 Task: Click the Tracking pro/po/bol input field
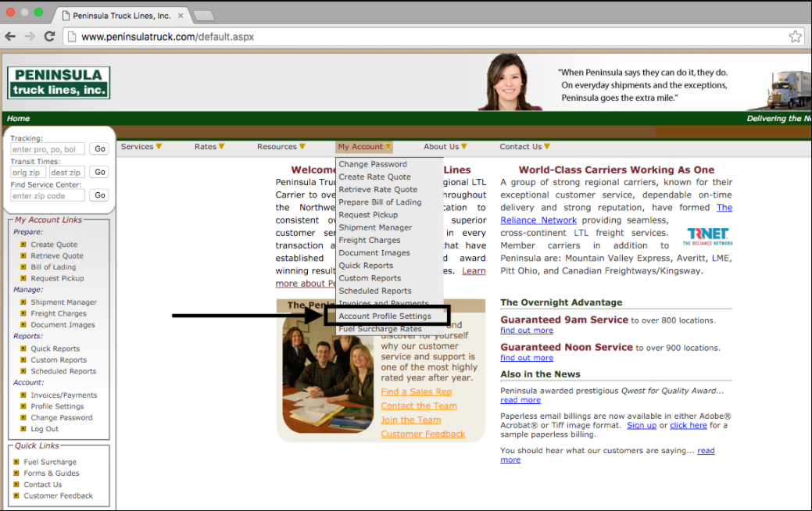pos(48,149)
